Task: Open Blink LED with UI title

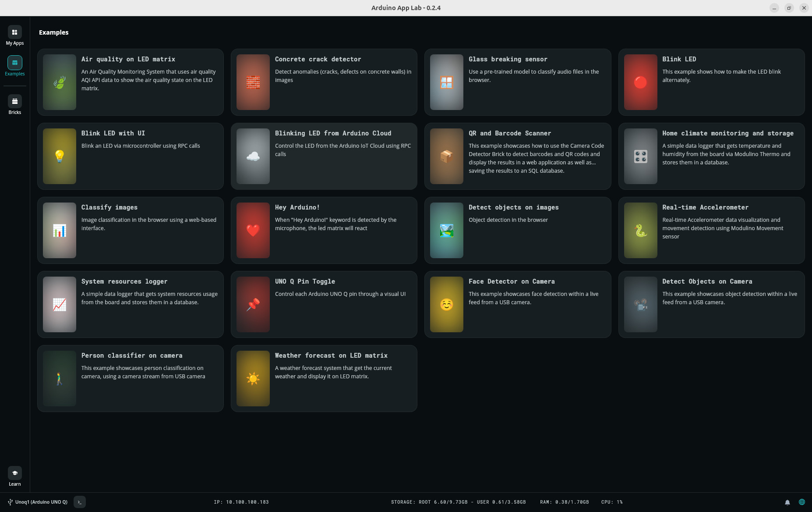Action: coord(113,133)
